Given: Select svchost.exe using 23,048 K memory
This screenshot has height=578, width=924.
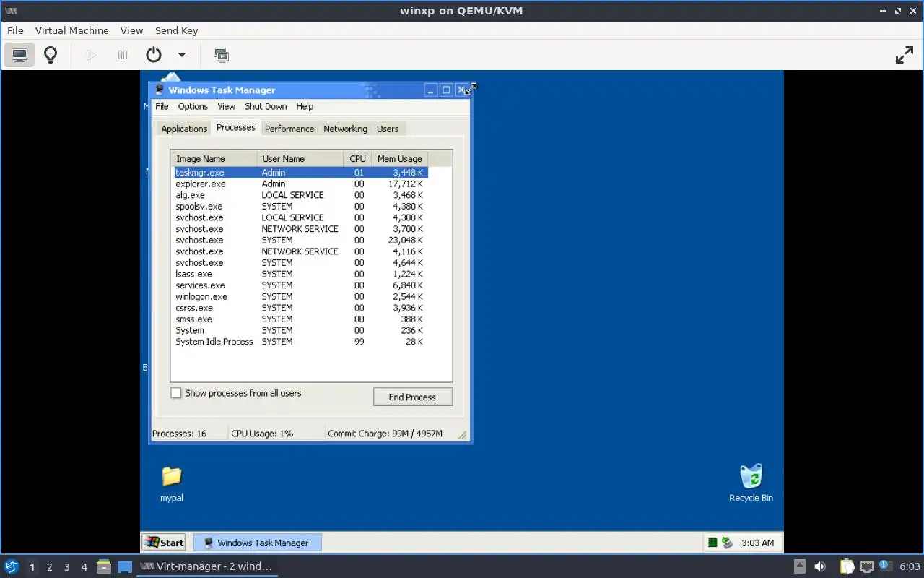Looking at the screenshot, I should [300, 240].
